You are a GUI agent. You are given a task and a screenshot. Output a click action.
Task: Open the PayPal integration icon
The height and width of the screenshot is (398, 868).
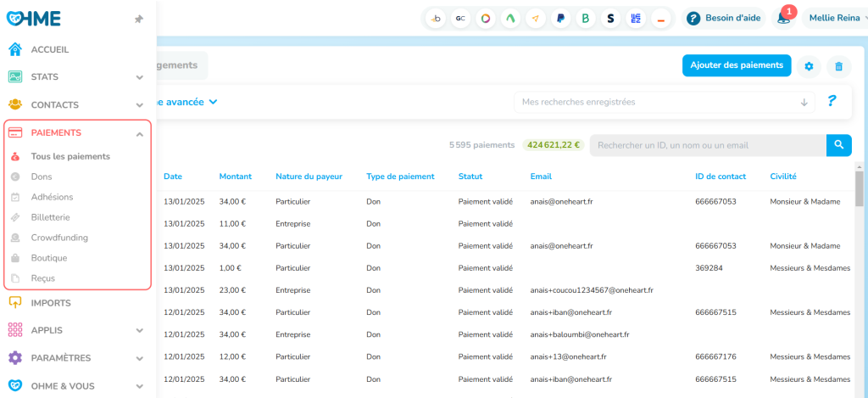point(560,18)
